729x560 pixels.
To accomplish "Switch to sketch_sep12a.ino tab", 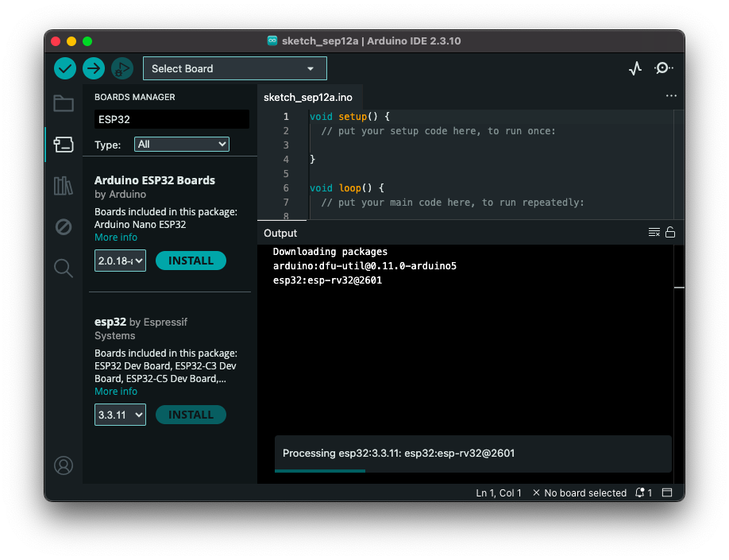I will tap(308, 97).
